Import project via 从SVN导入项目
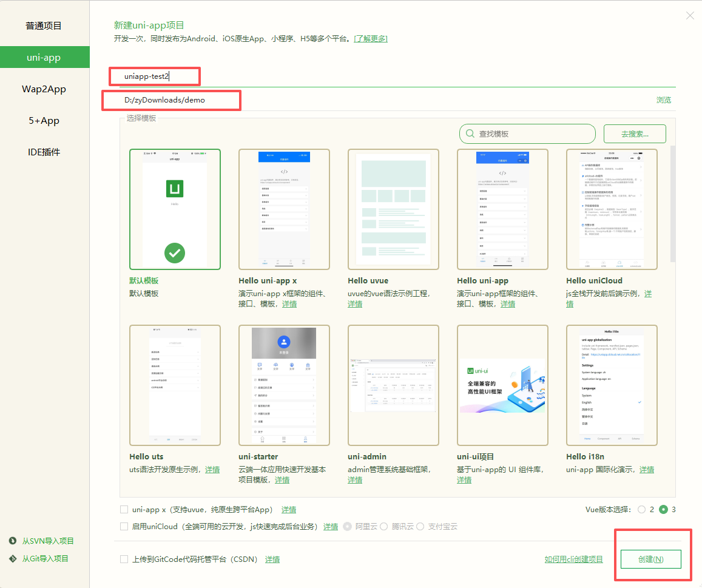 point(48,541)
